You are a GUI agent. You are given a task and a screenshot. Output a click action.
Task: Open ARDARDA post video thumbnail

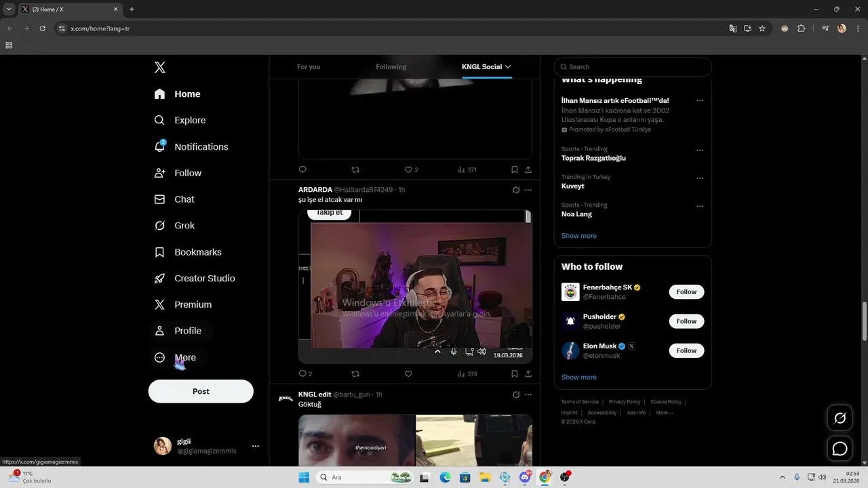pos(415,286)
